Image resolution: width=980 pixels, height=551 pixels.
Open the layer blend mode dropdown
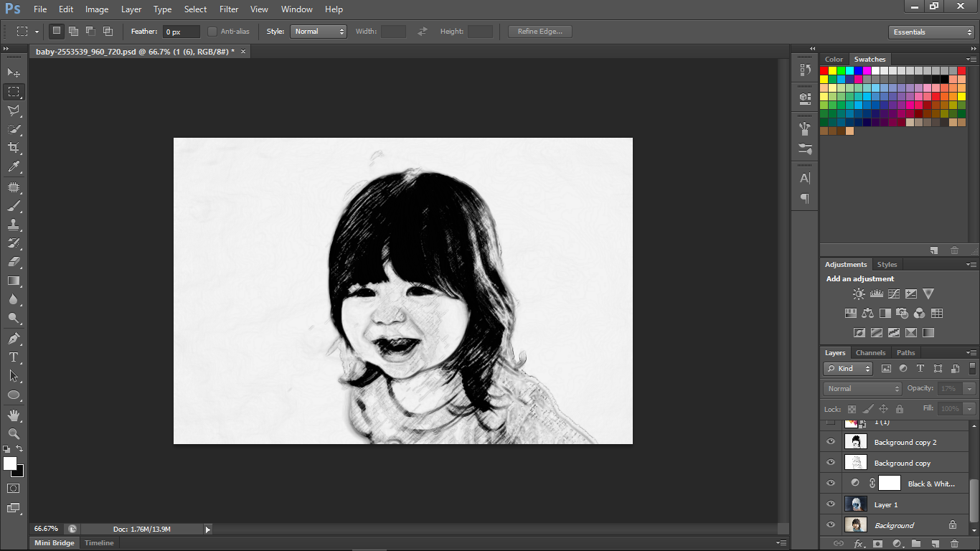pos(862,388)
